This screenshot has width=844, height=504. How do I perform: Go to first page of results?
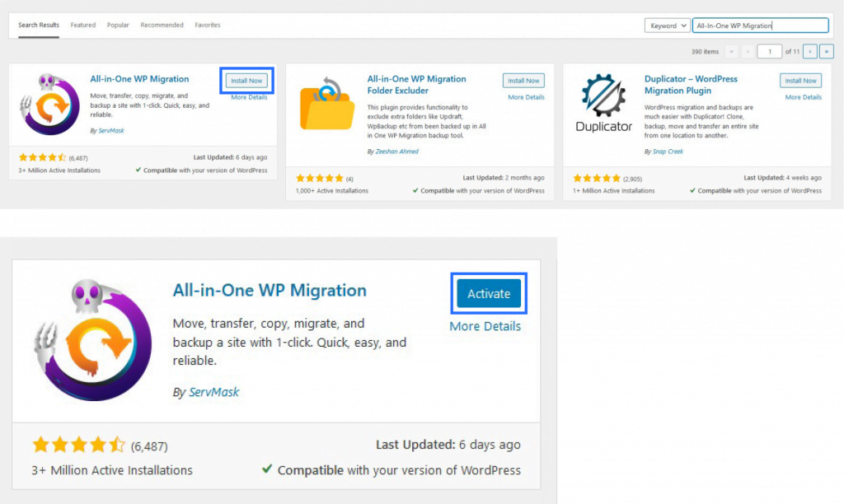pos(731,52)
